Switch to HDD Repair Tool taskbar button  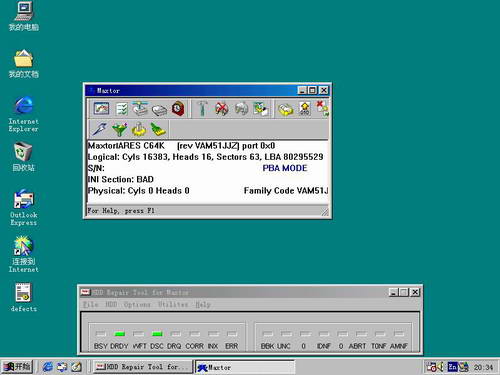tap(143, 367)
